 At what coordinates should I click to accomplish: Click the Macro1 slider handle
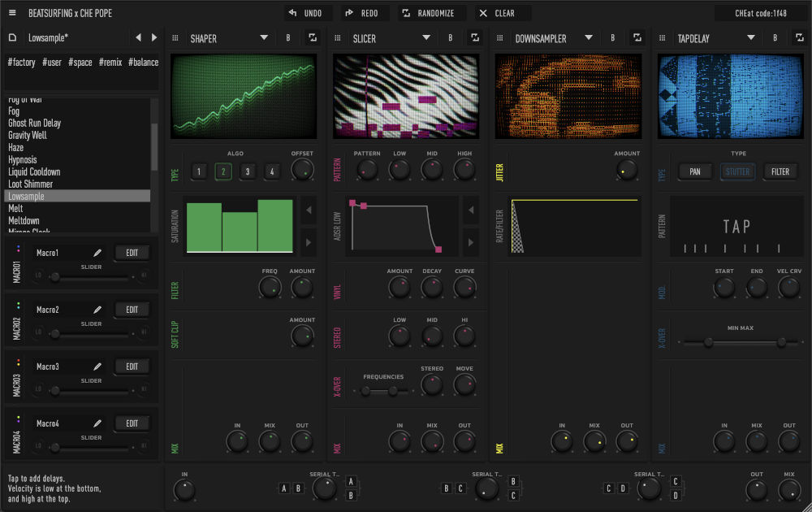pyautogui.click(x=55, y=276)
